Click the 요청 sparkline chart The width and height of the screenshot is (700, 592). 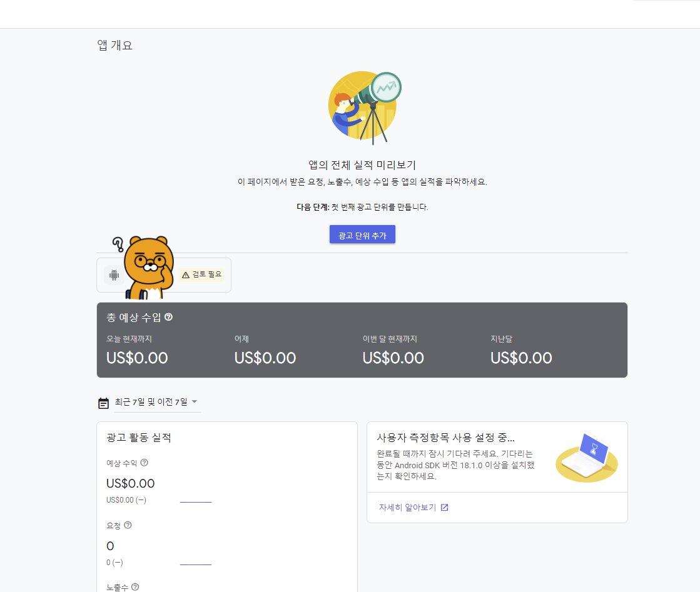196,564
